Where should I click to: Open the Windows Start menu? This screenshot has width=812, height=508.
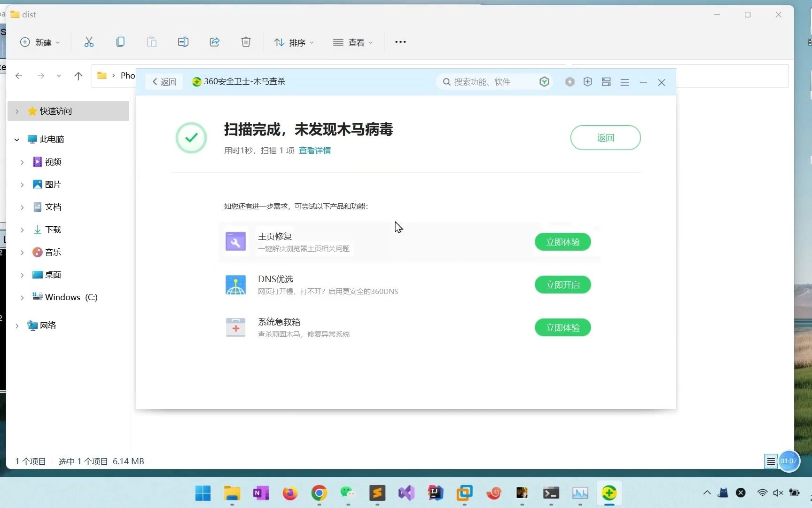coord(203,493)
